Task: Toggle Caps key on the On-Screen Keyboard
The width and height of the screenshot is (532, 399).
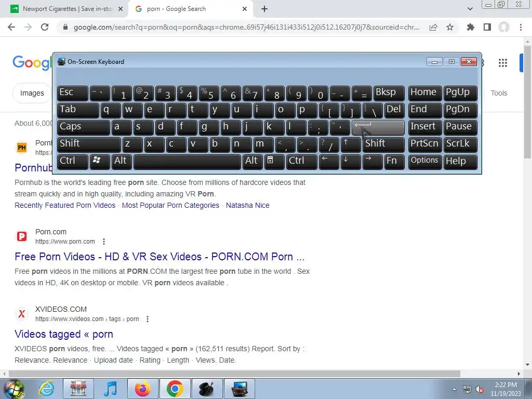Action: tap(84, 128)
